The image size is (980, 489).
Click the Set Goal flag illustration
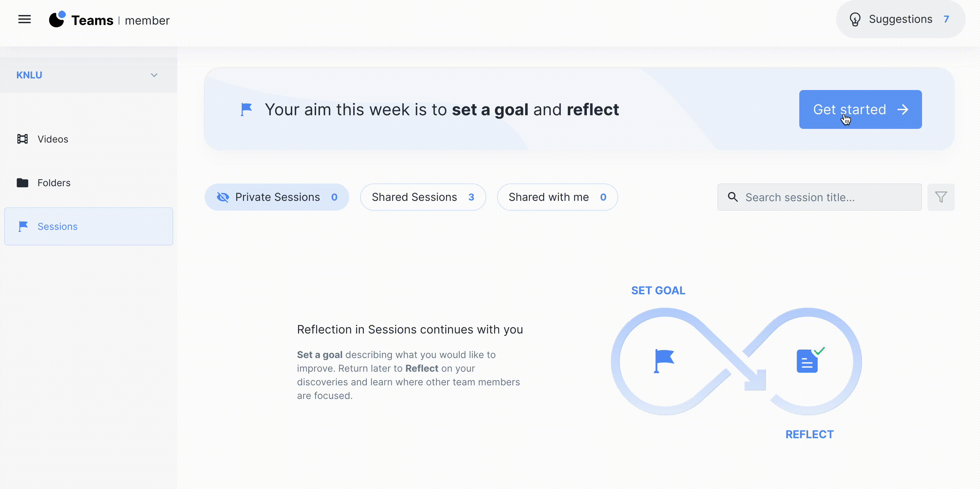pyautogui.click(x=664, y=361)
